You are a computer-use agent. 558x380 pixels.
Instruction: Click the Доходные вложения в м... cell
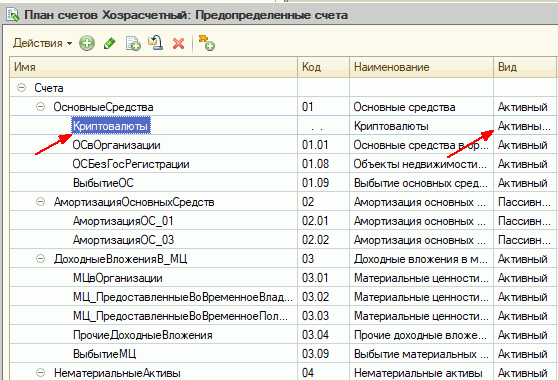(421, 259)
